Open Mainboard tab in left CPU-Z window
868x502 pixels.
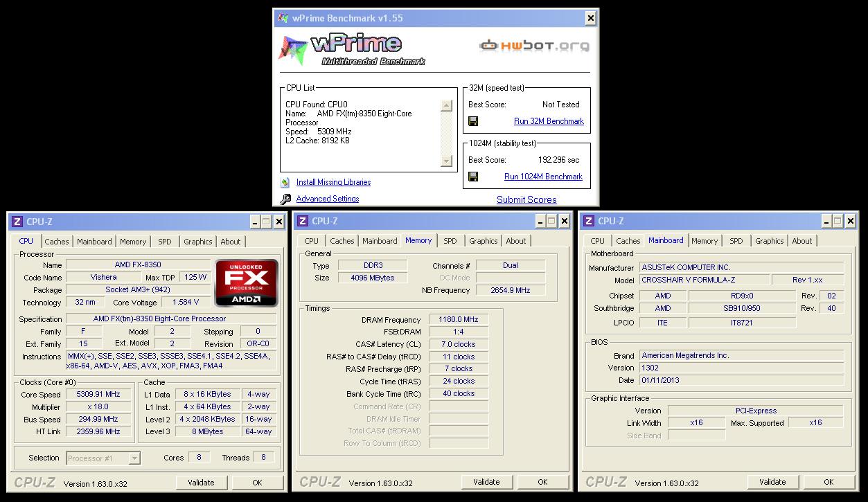coord(94,242)
